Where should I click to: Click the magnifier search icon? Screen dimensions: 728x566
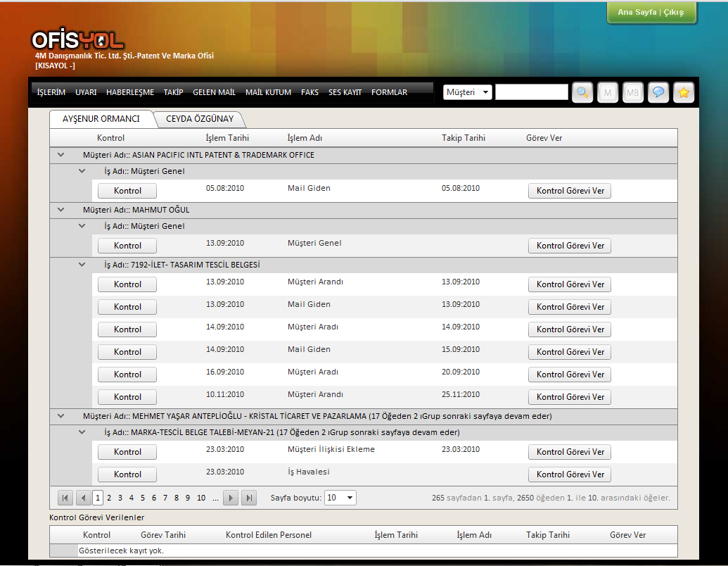tap(582, 93)
